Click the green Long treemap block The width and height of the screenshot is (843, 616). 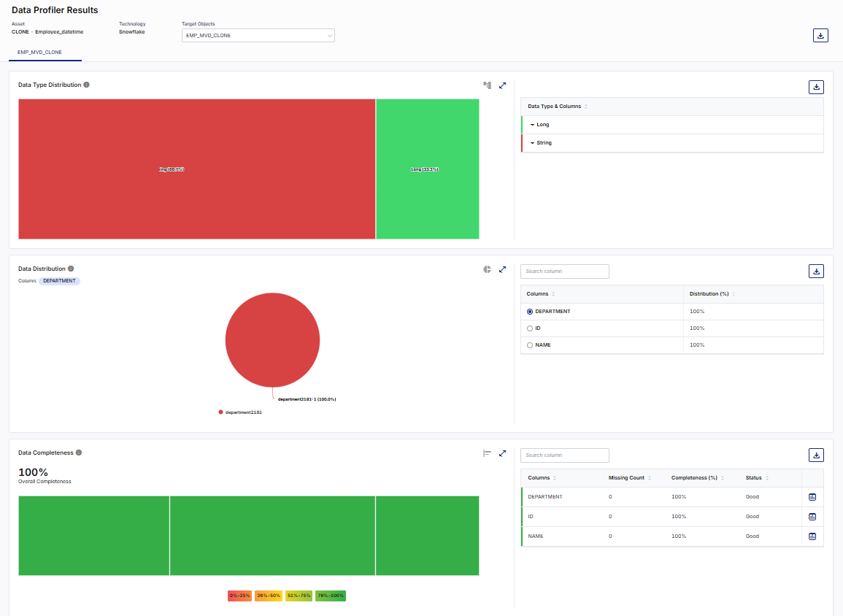(x=428, y=169)
